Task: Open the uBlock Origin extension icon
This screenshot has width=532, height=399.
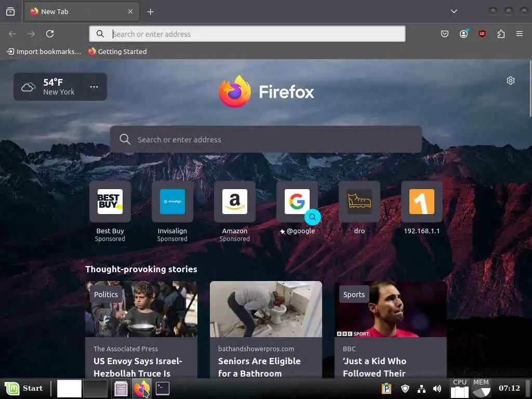Action: (x=482, y=34)
